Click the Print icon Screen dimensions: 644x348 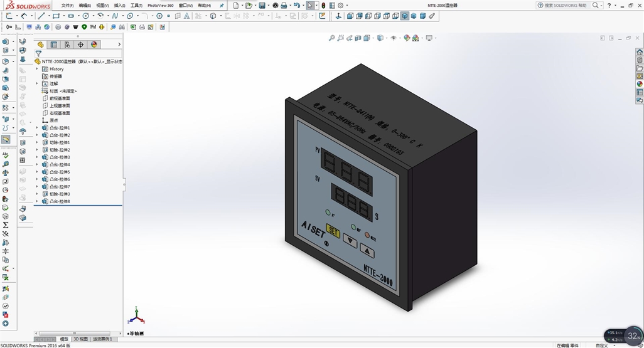coord(283,6)
